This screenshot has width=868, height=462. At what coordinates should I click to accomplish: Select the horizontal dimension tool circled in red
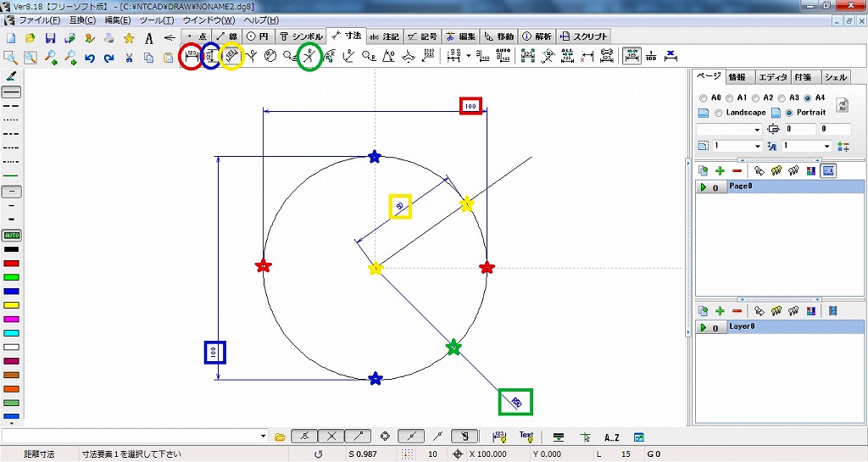191,57
